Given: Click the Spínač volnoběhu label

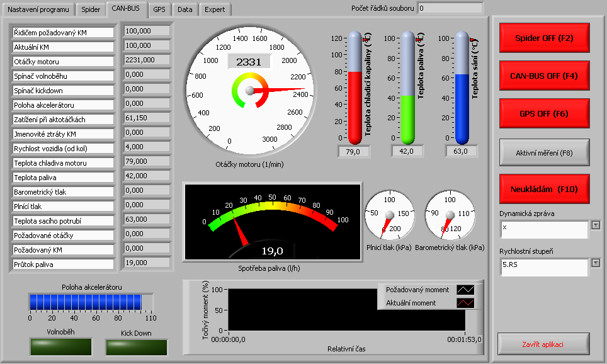Looking at the screenshot, I should pyautogui.click(x=63, y=76).
